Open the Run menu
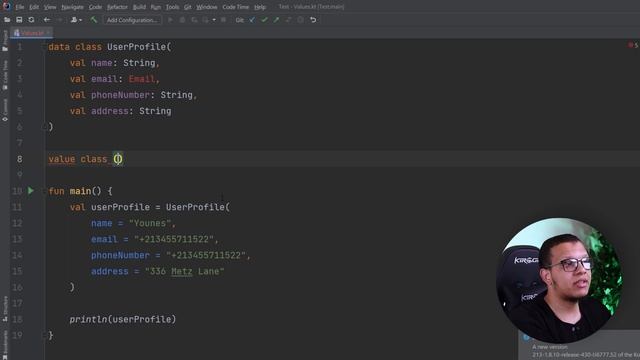The width and height of the screenshot is (640, 360). pos(156,7)
